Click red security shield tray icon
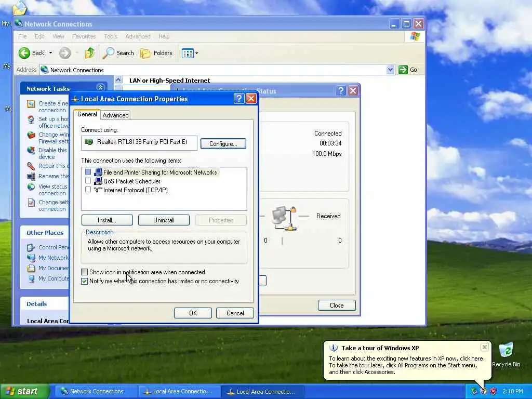The image size is (532, 399). pyautogui.click(x=493, y=392)
